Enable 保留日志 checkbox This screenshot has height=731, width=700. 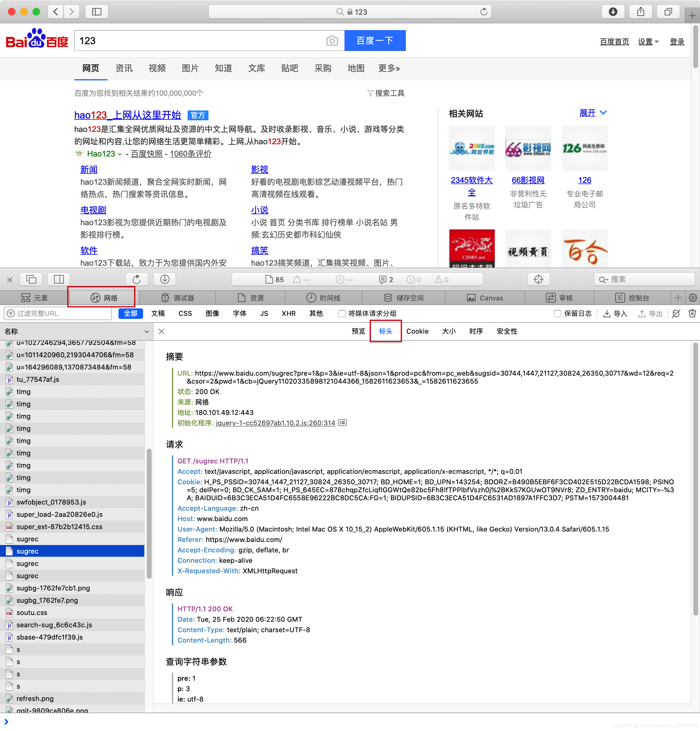coord(557,313)
